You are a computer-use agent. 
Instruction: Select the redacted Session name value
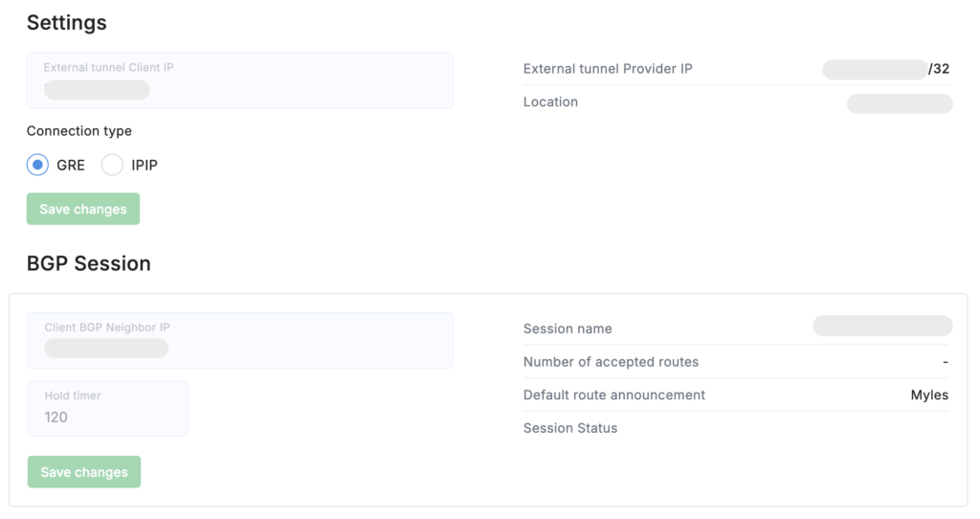882,326
